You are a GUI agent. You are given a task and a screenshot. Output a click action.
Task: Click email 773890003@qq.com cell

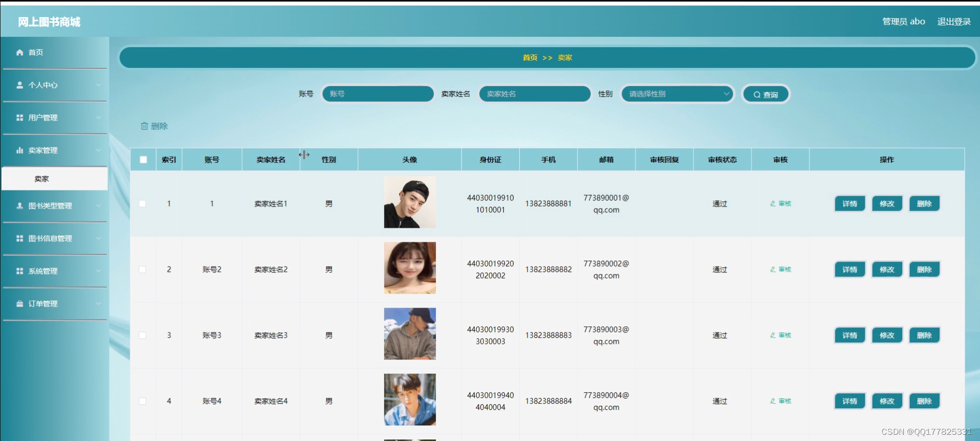point(606,336)
